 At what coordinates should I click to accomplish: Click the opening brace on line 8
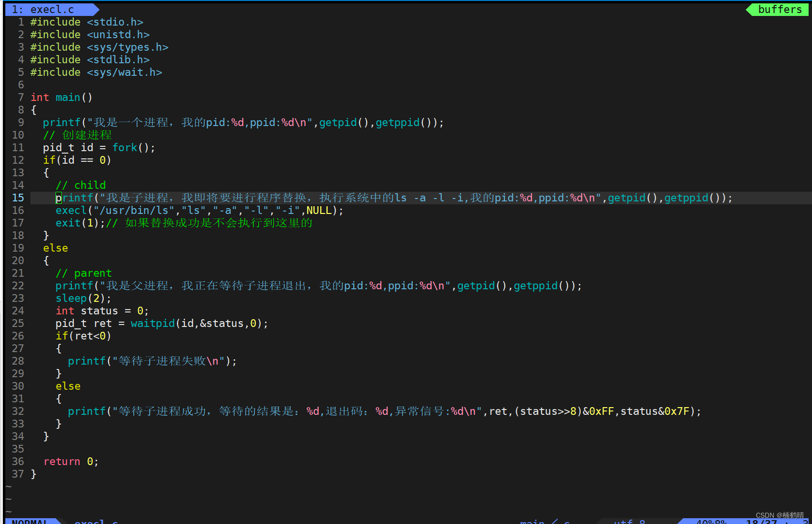tap(33, 110)
